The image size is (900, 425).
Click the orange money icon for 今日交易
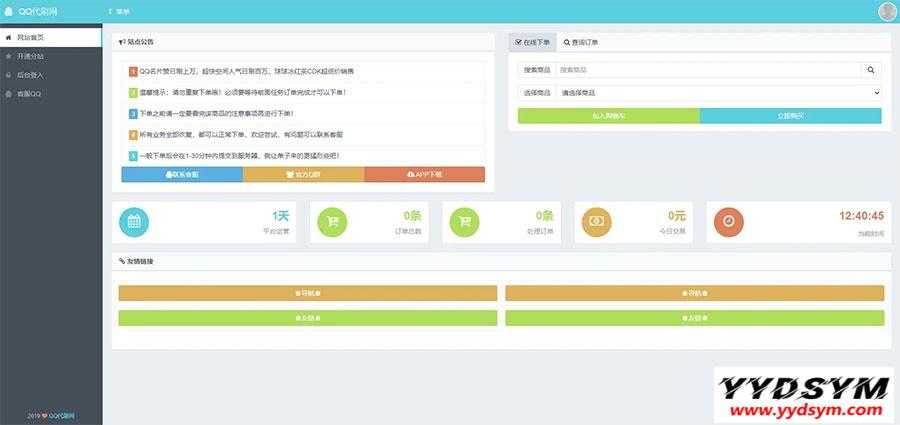click(x=596, y=222)
